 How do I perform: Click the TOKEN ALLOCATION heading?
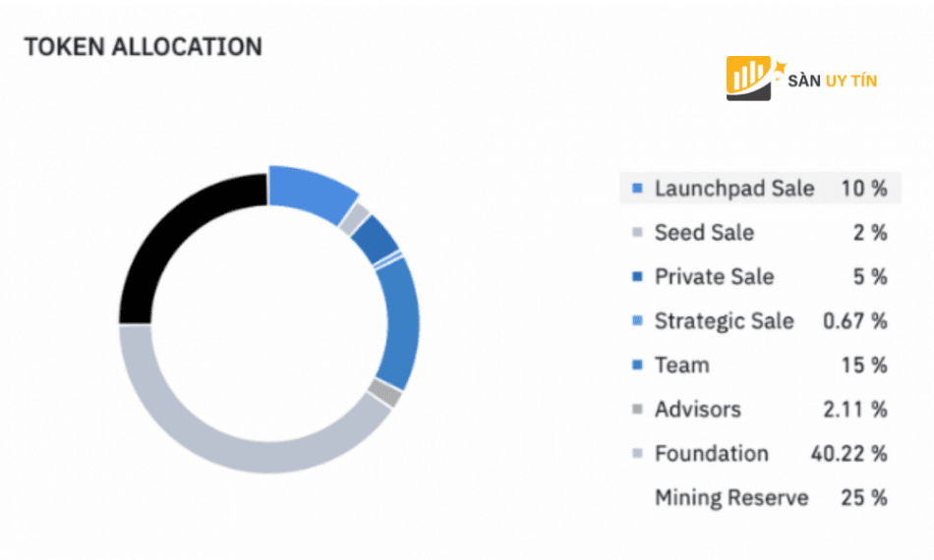[x=144, y=46]
